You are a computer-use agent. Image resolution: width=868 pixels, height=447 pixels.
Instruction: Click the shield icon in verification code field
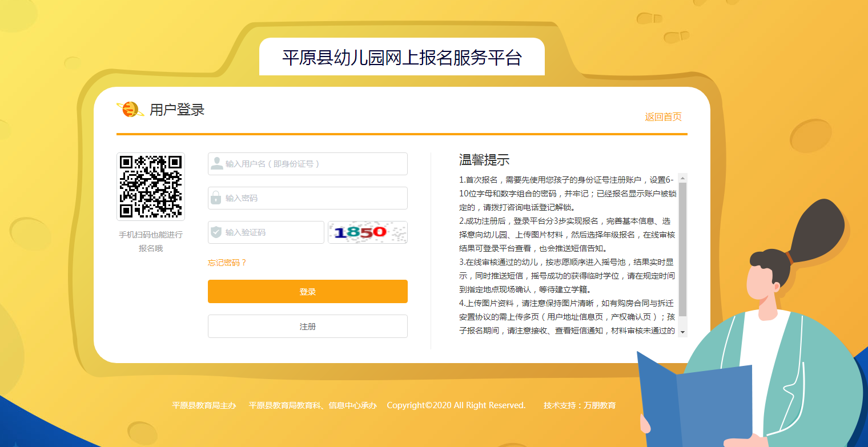point(216,232)
